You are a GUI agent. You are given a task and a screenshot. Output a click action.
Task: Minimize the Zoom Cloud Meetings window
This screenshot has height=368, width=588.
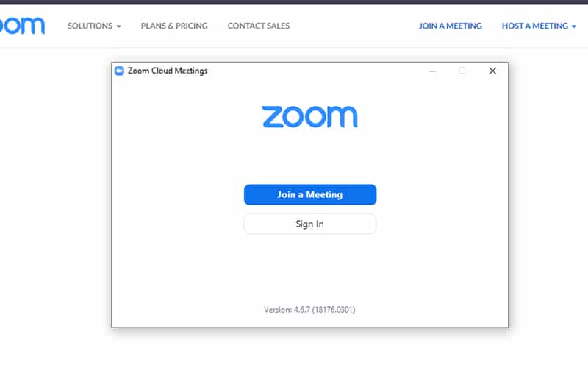[x=432, y=71]
